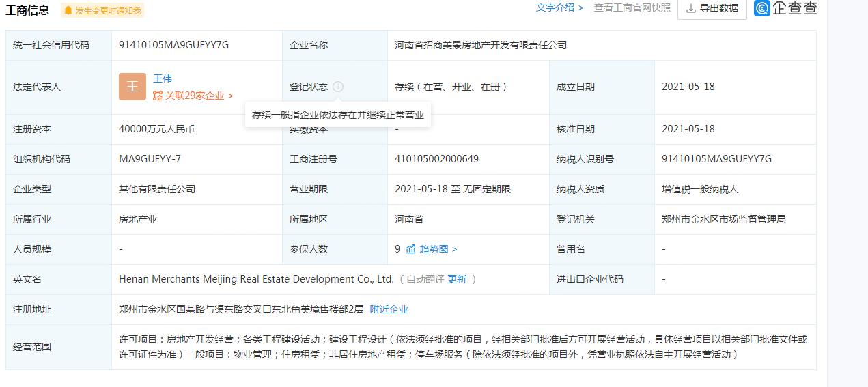Open 附近企业 beside the registered address
The image size is (868, 387).
(x=389, y=309)
